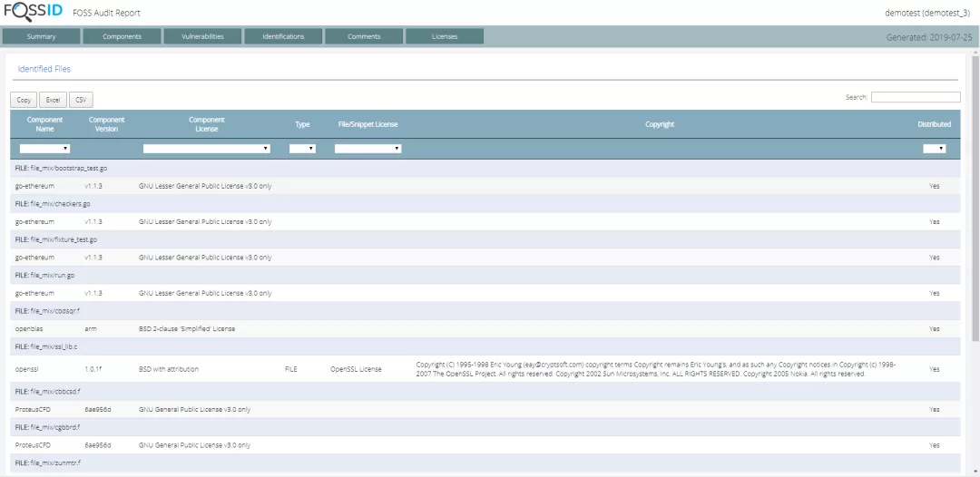This screenshot has width=980, height=477.
Task: Click BSD 2-clause 'Simplified' License cell
Action: click(187, 328)
